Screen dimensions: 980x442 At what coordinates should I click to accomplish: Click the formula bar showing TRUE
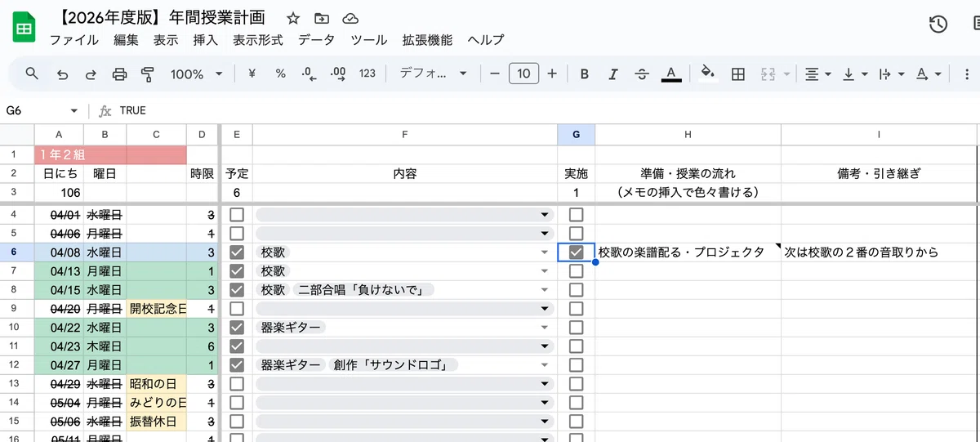pyautogui.click(x=539, y=110)
